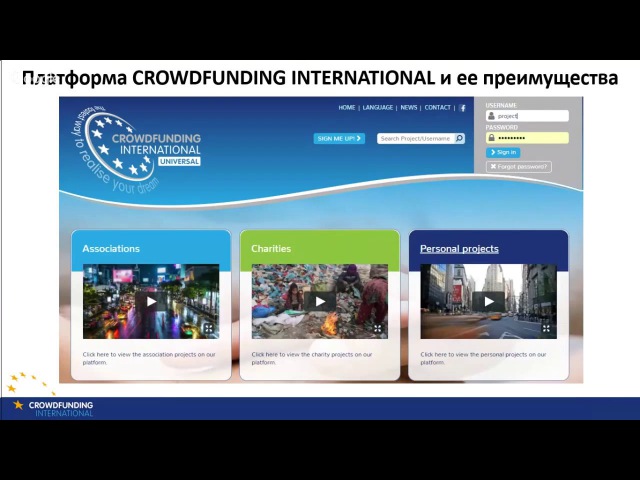Focus the Search Project/Username field

[x=416, y=138]
